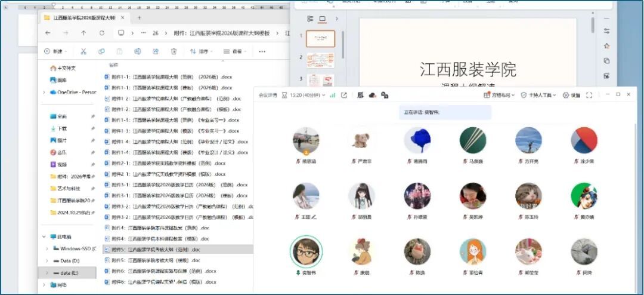The height and width of the screenshot is (295, 644).
Task: Select 主文件夹 in Explorer sidebar
Action: pyautogui.click(x=63, y=68)
